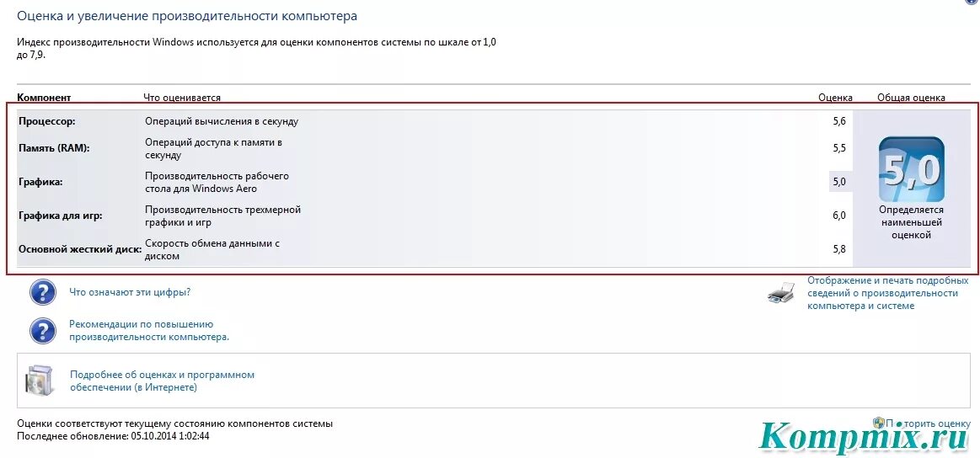Click the printer icon for detailed information

pyautogui.click(x=782, y=292)
